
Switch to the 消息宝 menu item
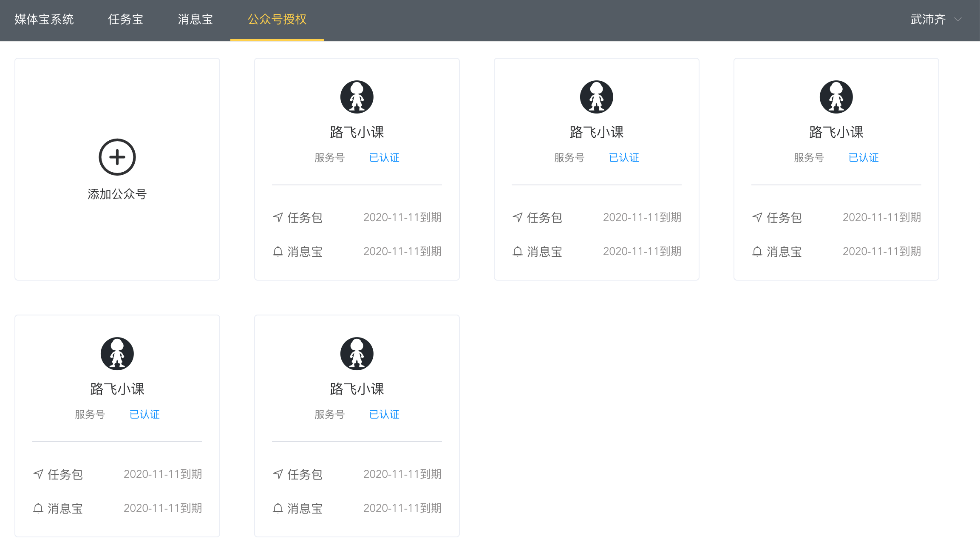[x=195, y=20]
